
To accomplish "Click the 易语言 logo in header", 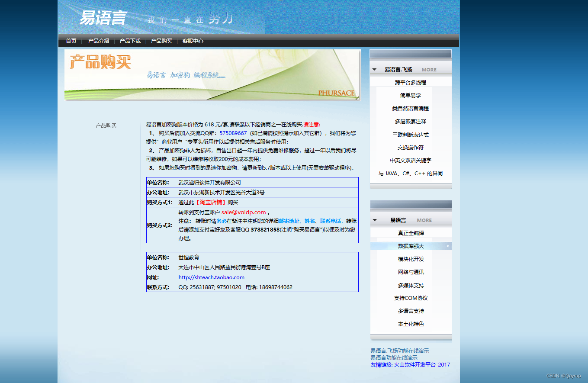I will click(103, 18).
